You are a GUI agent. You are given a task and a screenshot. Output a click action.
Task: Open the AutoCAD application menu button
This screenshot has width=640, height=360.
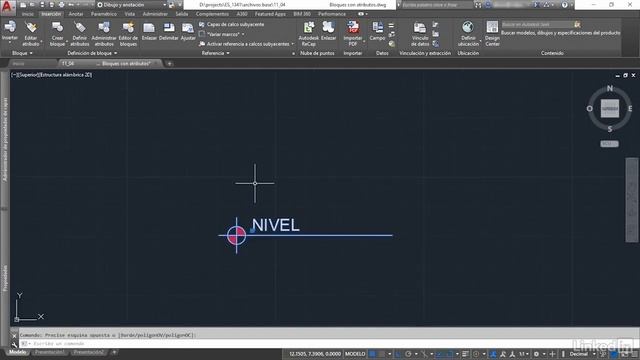coord(8,7)
